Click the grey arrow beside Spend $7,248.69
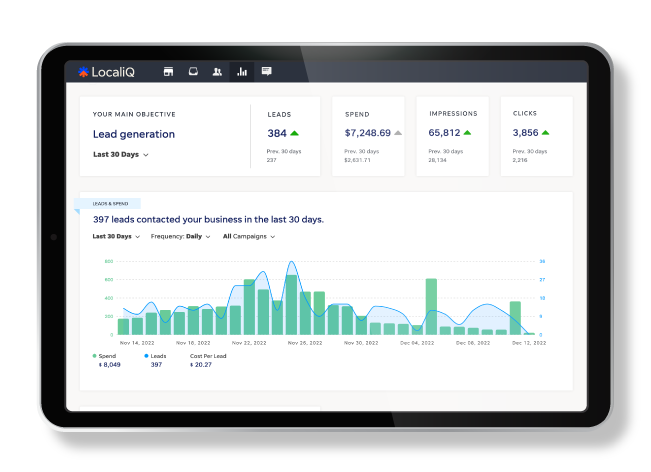 [398, 133]
